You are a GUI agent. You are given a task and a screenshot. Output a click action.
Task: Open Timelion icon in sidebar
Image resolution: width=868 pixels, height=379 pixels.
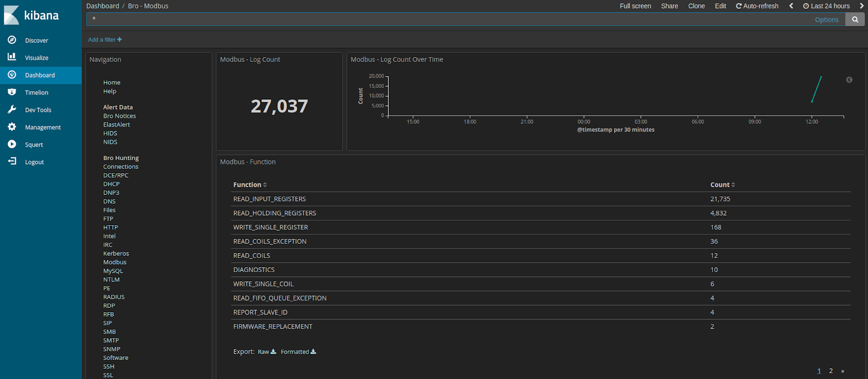tap(12, 92)
